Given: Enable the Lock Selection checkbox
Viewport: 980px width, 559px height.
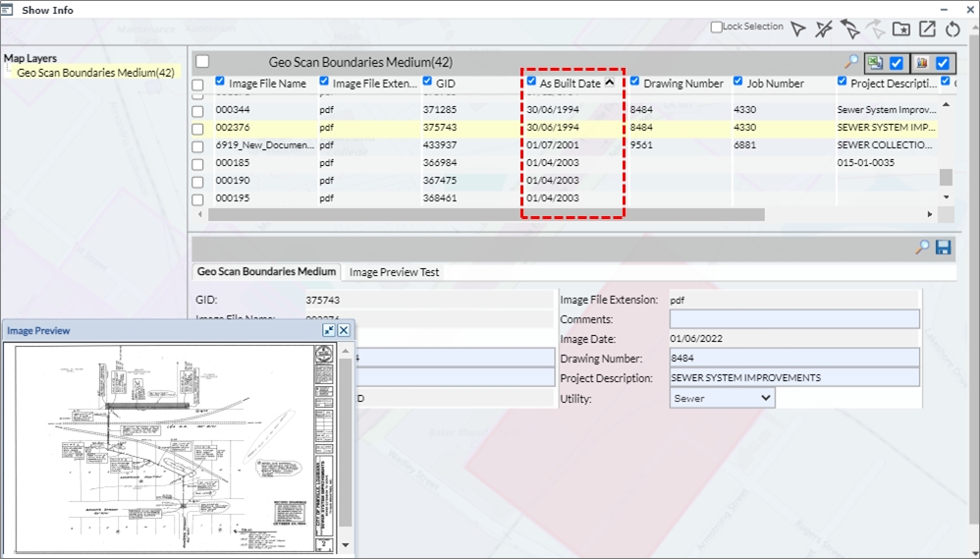Looking at the screenshot, I should point(717,28).
